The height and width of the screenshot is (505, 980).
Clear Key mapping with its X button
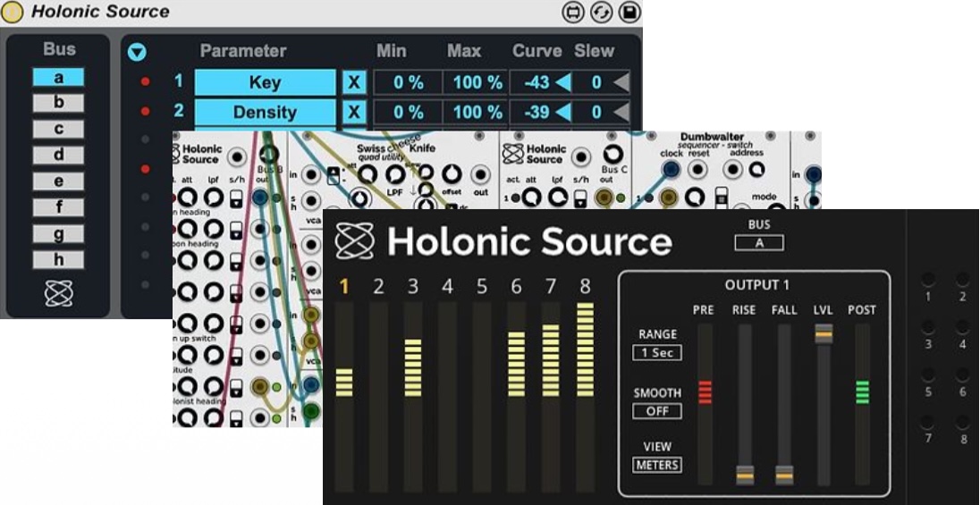354,82
